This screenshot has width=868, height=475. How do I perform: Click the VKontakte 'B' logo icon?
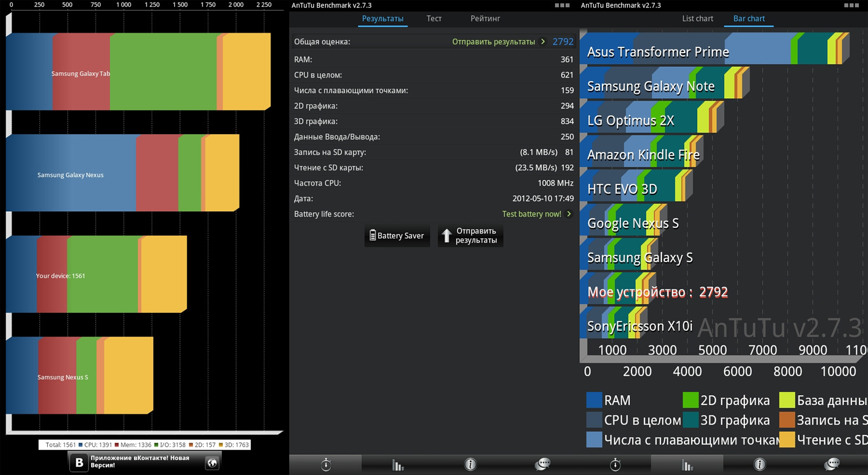pyautogui.click(x=79, y=463)
